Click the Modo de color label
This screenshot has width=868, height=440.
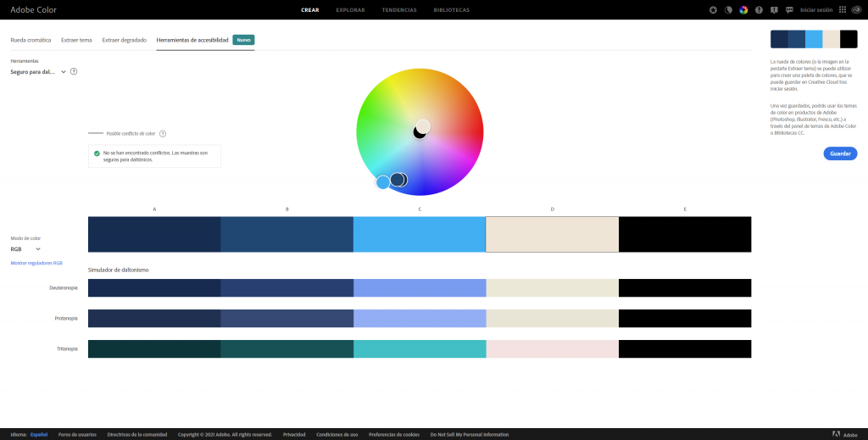25,238
